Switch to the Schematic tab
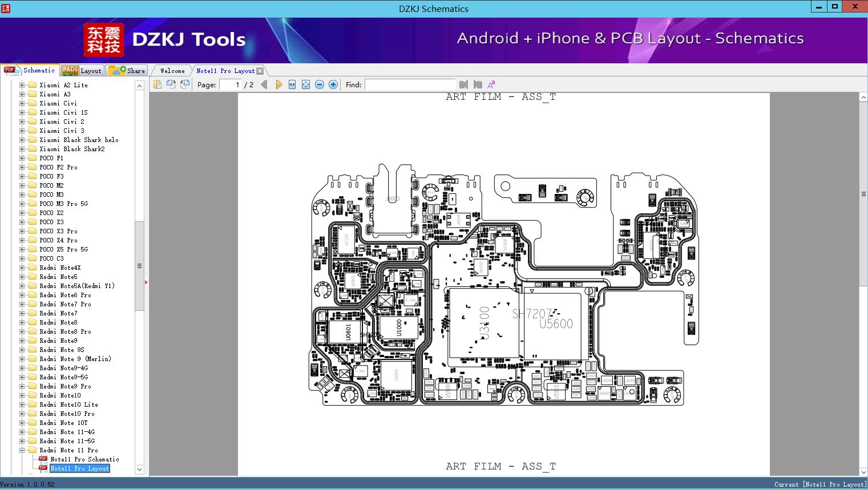The width and height of the screenshot is (868, 490). [30, 70]
